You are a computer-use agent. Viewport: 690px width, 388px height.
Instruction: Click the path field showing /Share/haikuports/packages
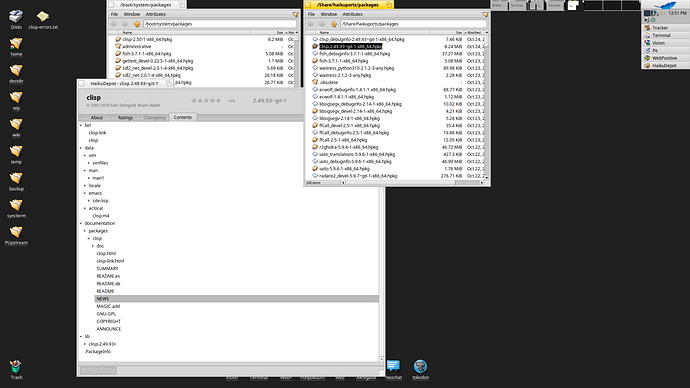tap(413, 24)
